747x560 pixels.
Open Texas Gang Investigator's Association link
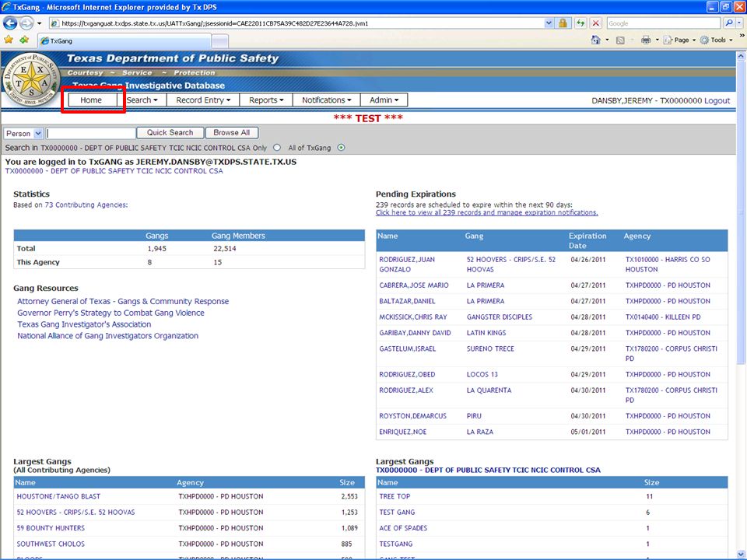84,324
